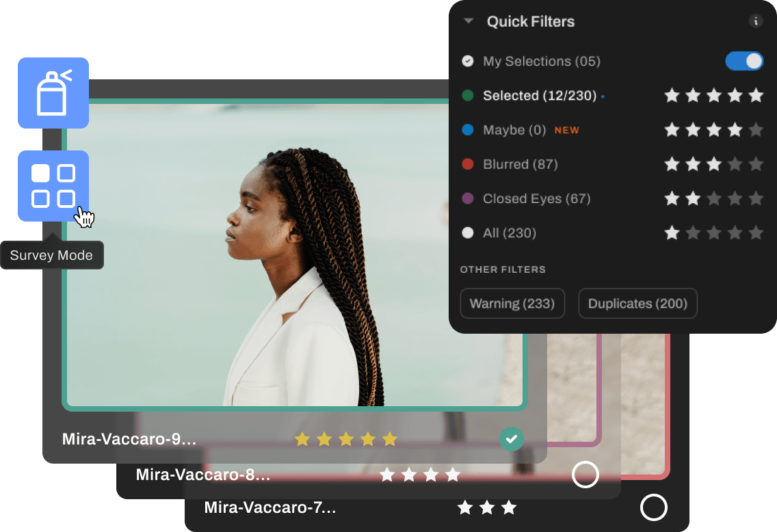The width and height of the screenshot is (777, 532).
Task: Click the five-star rating in Selected row
Action: (713, 95)
